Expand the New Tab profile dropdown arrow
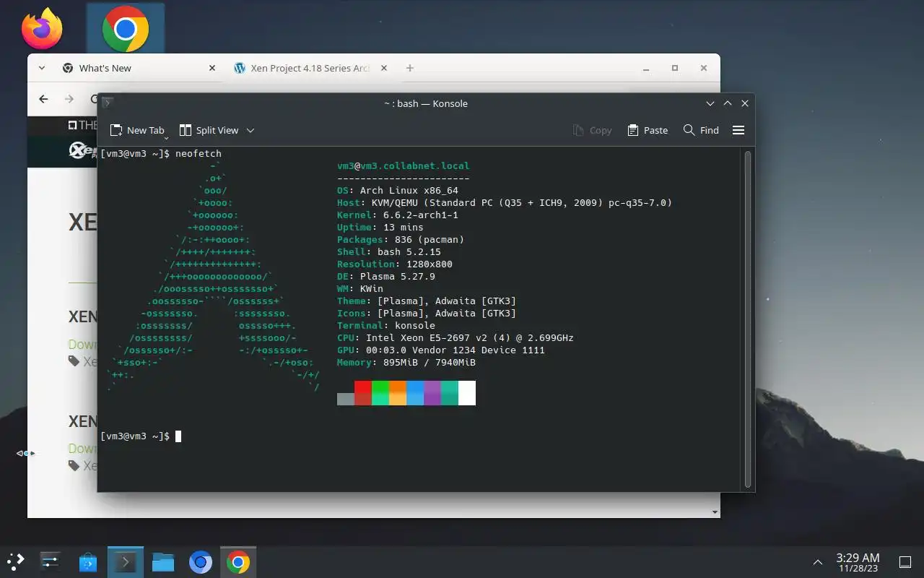Image resolution: width=924 pixels, height=578 pixels. click(167, 137)
